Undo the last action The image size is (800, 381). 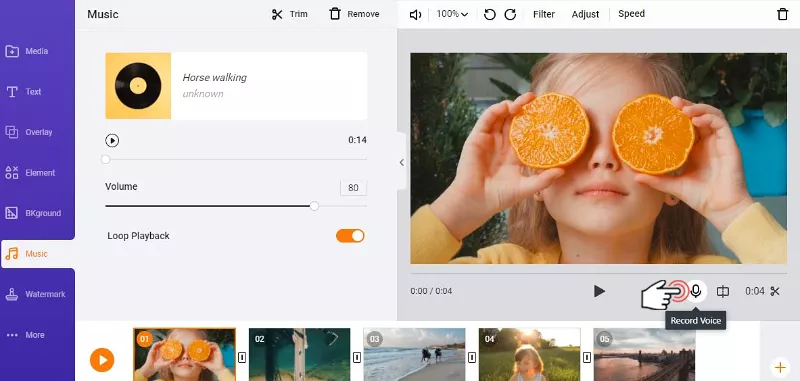tap(490, 14)
